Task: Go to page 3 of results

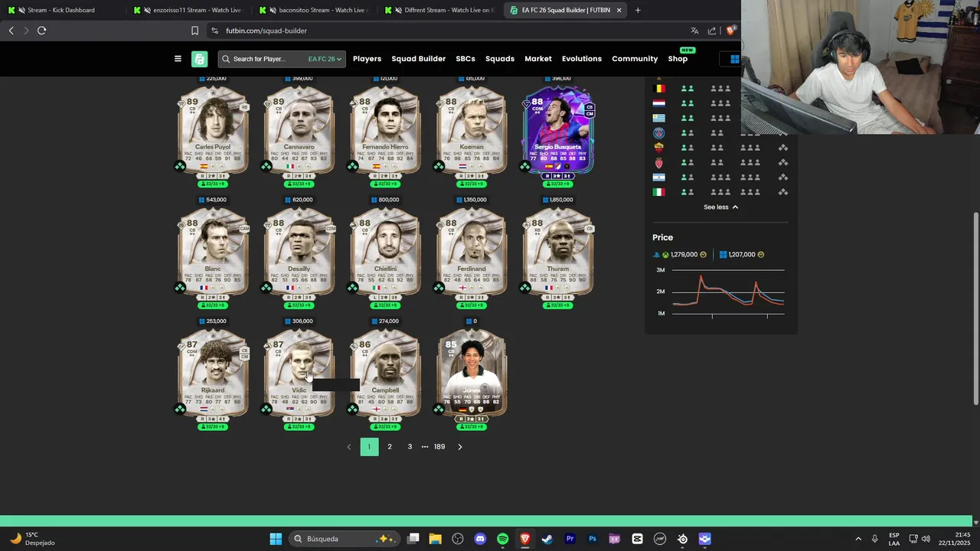Action: pos(410,447)
